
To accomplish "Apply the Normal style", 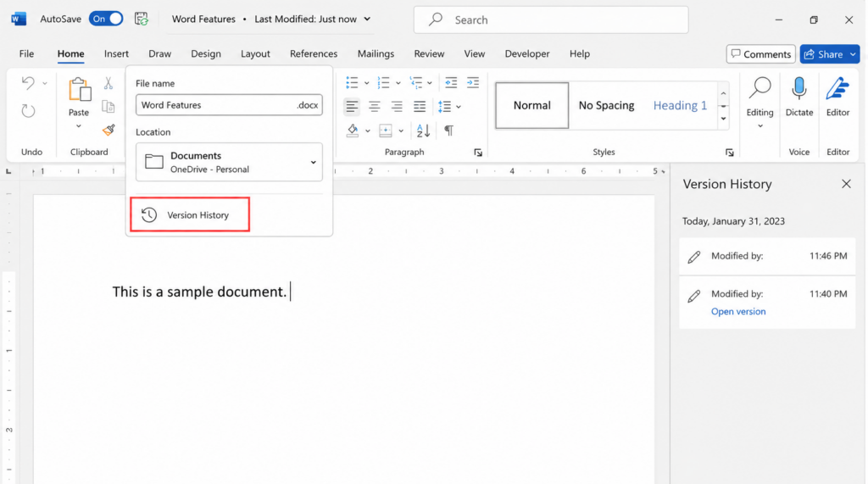I will (x=532, y=105).
